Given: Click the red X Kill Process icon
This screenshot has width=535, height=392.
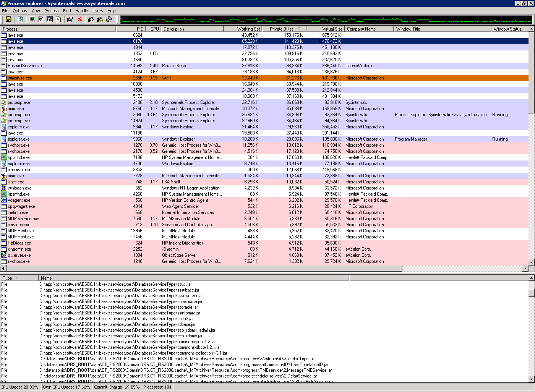Looking at the screenshot, I should 79,19.
